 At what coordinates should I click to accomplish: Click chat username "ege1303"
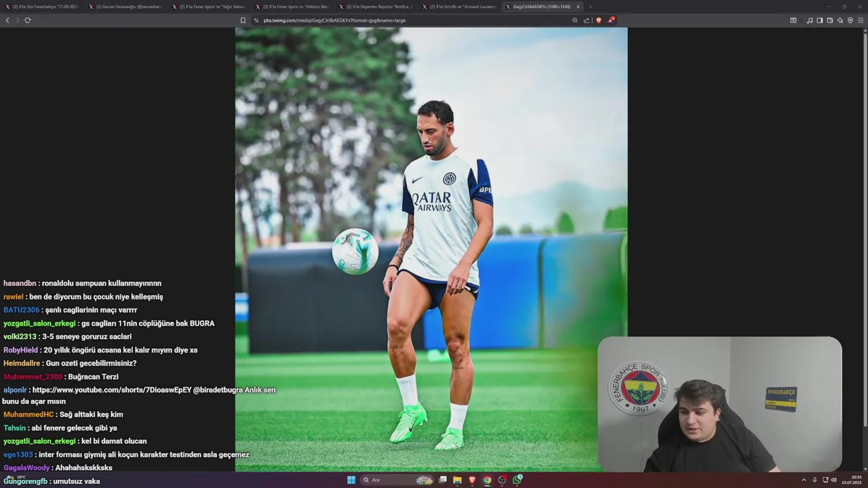18,454
